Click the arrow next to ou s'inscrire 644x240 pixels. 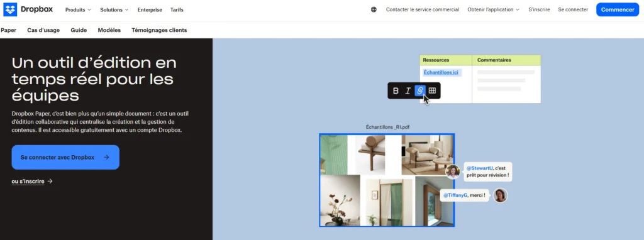tap(50, 181)
